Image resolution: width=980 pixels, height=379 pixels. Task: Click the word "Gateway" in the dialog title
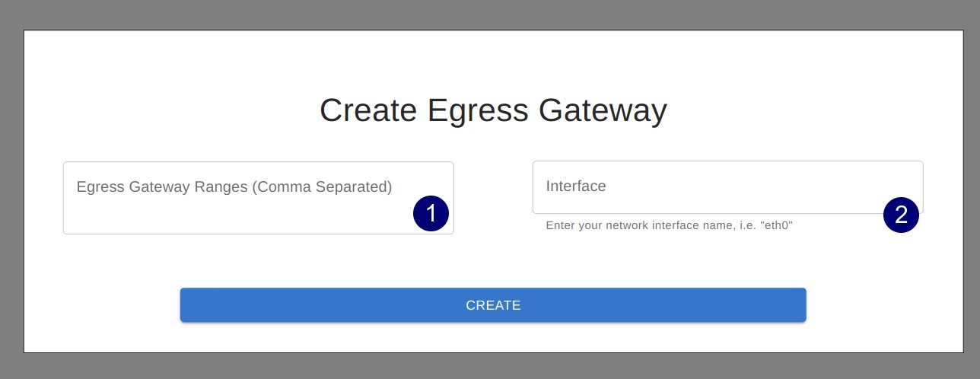coord(603,110)
